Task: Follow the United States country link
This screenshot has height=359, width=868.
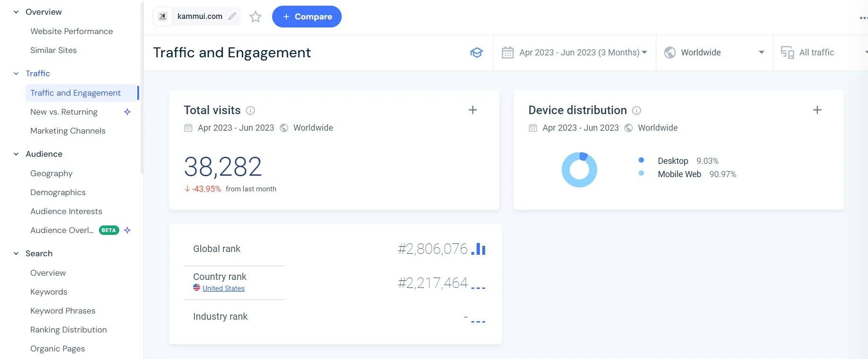Action: coord(223,288)
